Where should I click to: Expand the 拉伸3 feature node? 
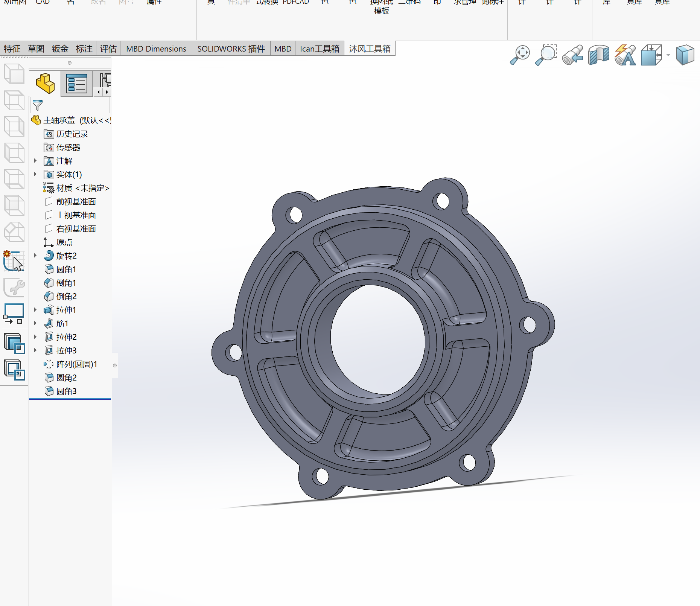(x=35, y=350)
